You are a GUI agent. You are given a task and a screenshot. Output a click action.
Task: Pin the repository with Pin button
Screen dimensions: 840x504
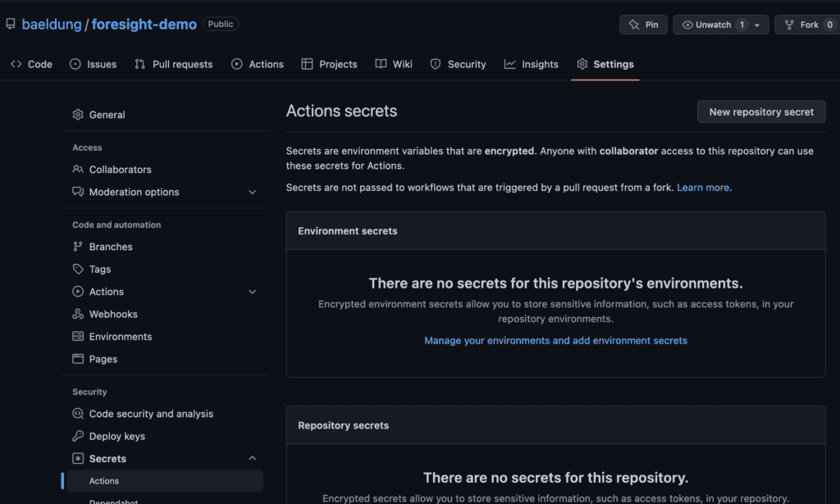(x=643, y=25)
